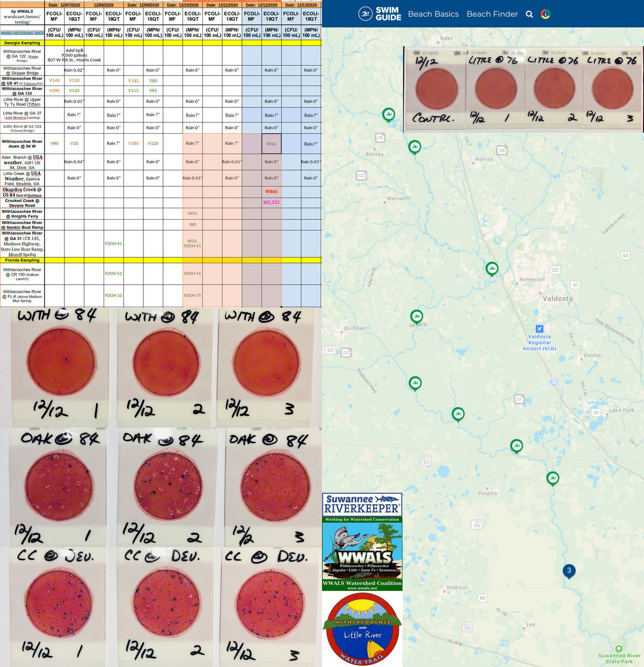This screenshot has width=644, height=667.
Task: Click the Madison town label on map
Action: (x=457, y=588)
